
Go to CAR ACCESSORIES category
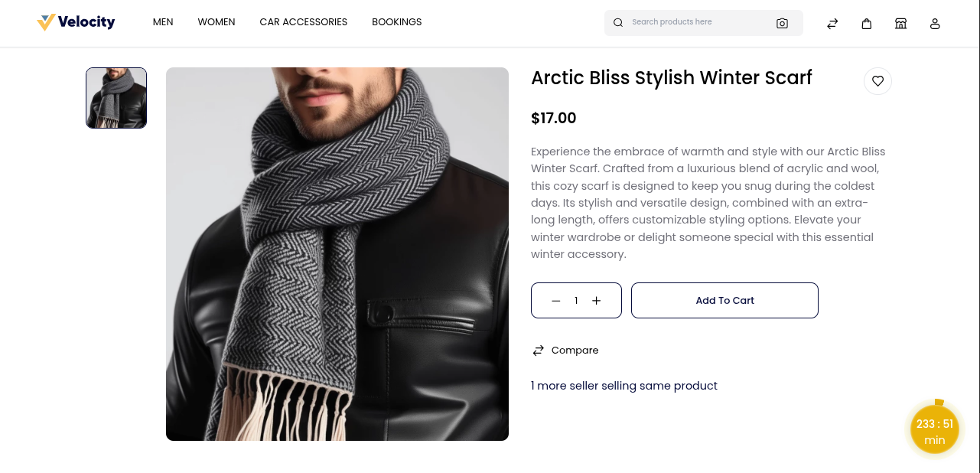pos(304,22)
